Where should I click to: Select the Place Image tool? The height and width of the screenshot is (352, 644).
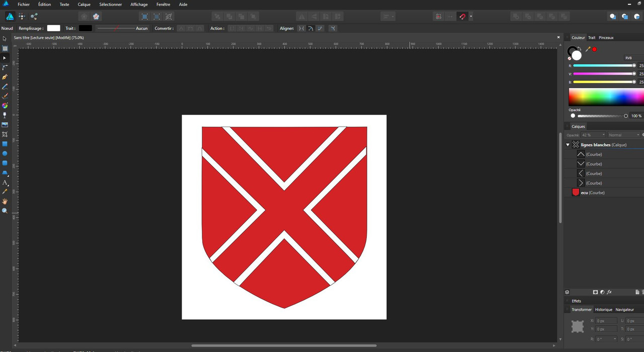click(5, 125)
